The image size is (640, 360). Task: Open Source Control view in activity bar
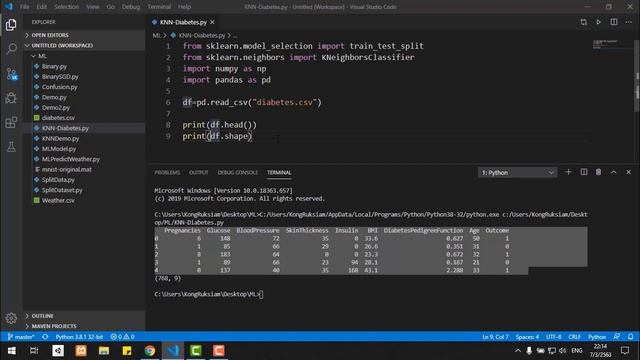[11, 74]
